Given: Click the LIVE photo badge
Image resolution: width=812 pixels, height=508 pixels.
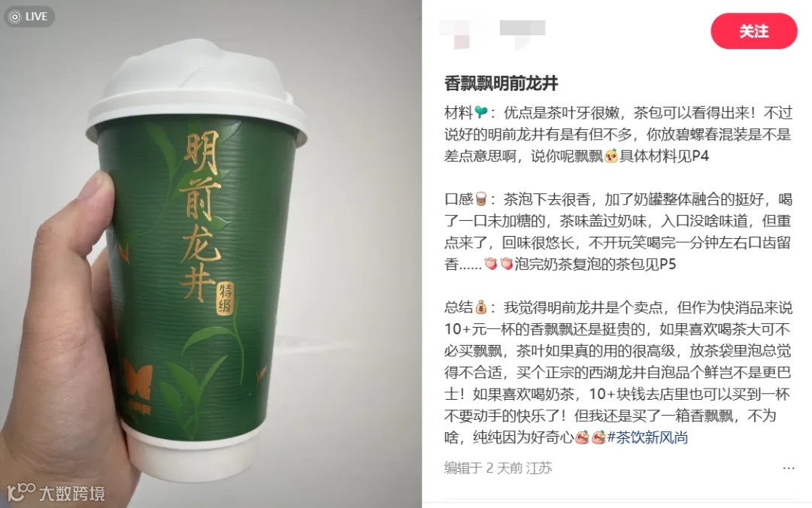Looking at the screenshot, I should [x=29, y=17].
